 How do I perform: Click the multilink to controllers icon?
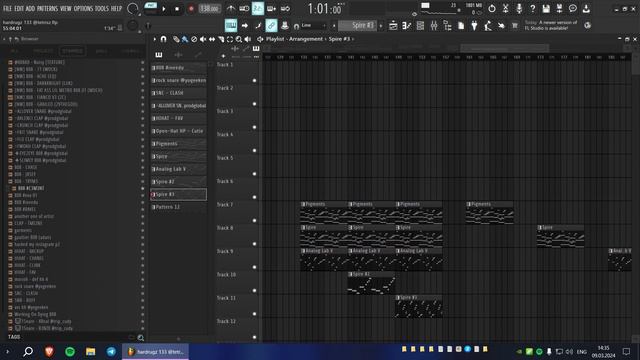[x=284, y=25]
